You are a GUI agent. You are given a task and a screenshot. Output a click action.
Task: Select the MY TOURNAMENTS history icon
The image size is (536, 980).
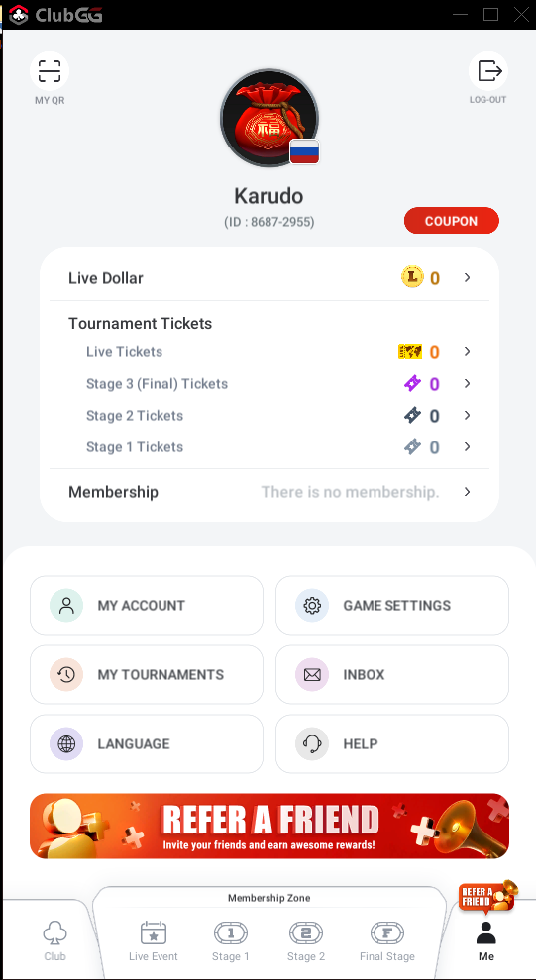pos(66,674)
